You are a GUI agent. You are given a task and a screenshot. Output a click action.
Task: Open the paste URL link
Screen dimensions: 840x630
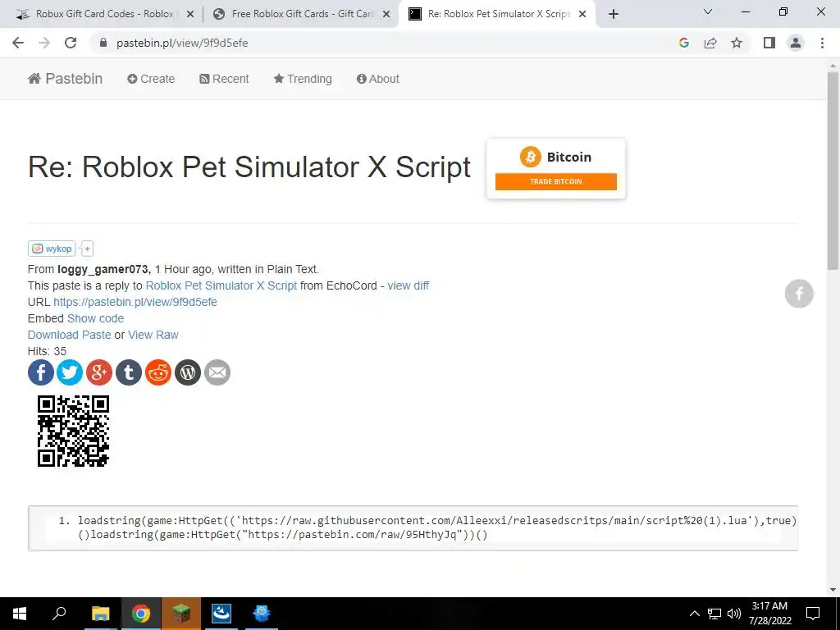coord(135,302)
